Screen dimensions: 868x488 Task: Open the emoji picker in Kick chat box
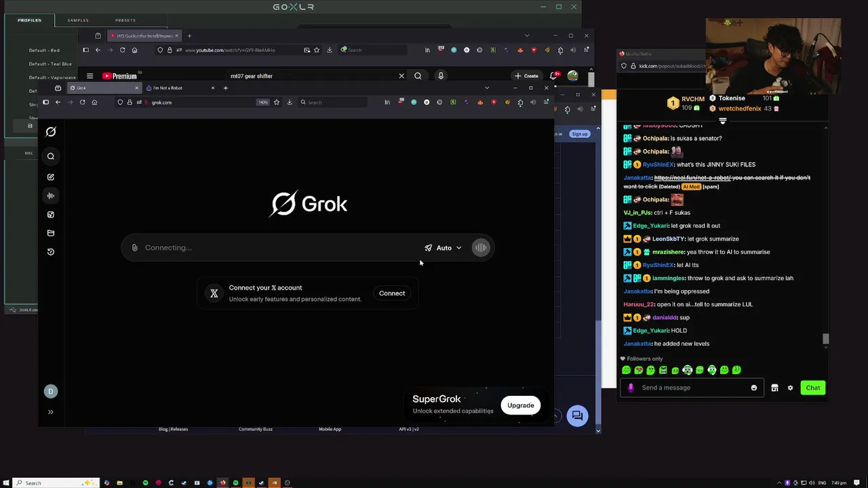754,388
